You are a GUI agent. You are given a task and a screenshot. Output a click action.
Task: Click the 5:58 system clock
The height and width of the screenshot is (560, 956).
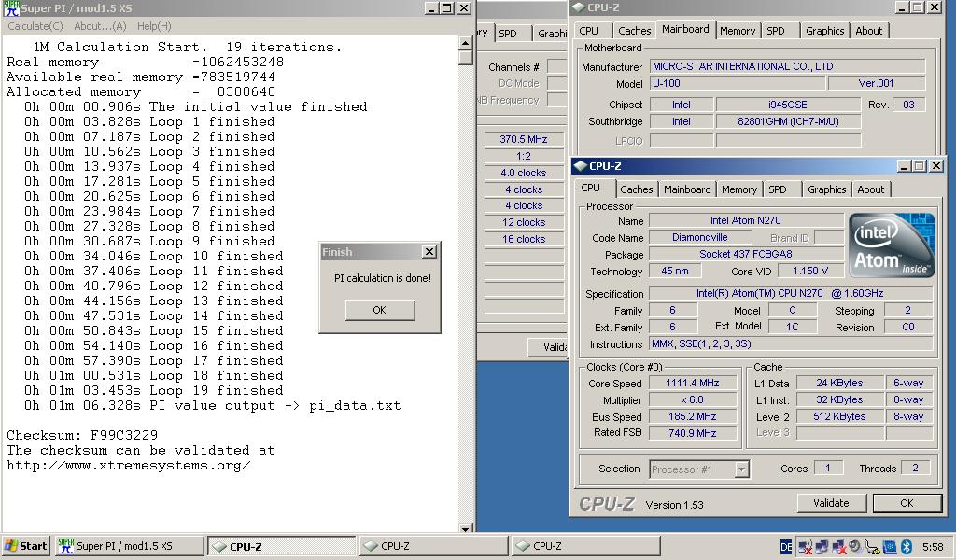tap(933, 547)
